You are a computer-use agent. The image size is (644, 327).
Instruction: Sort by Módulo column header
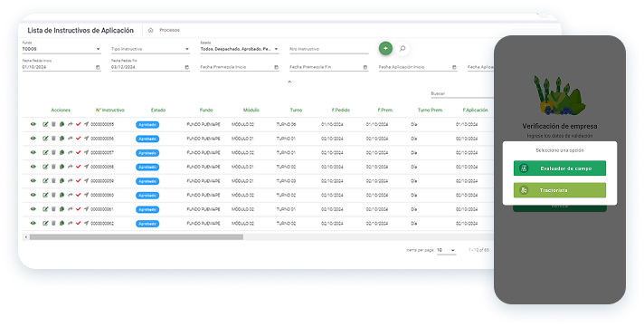pos(251,111)
